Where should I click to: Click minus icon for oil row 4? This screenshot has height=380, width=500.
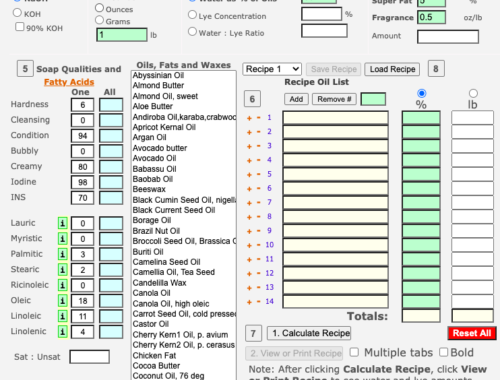258,160
